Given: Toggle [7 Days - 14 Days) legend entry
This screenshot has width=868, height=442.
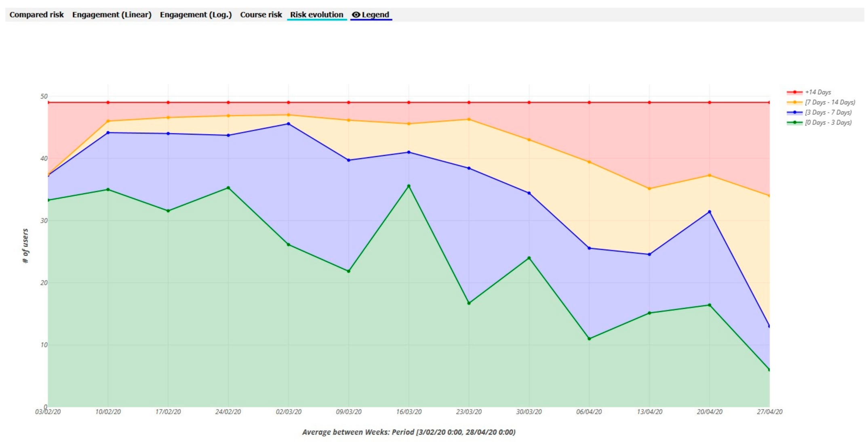Looking at the screenshot, I should (x=830, y=102).
